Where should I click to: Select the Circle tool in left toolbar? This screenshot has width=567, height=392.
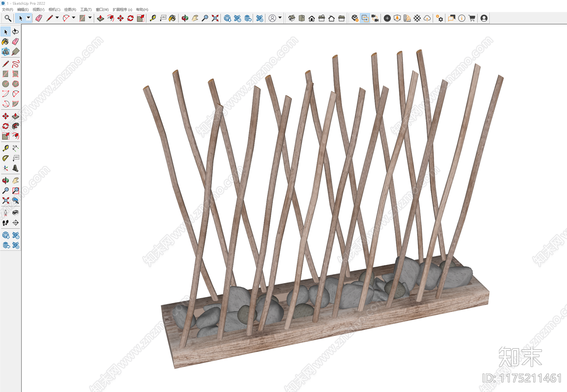tap(6, 84)
